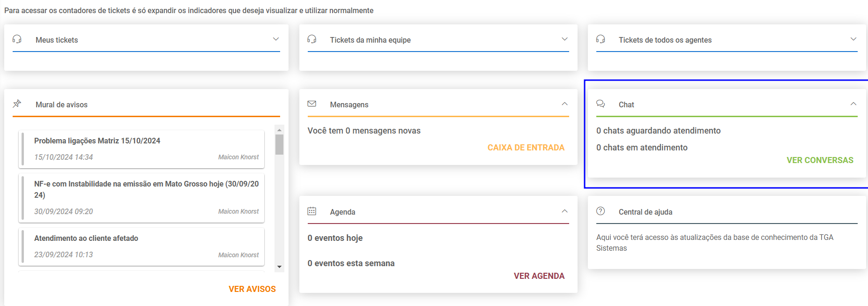Open VER CONVERSAS link
Viewport: 868px width, 306px height.
[x=820, y=160]
